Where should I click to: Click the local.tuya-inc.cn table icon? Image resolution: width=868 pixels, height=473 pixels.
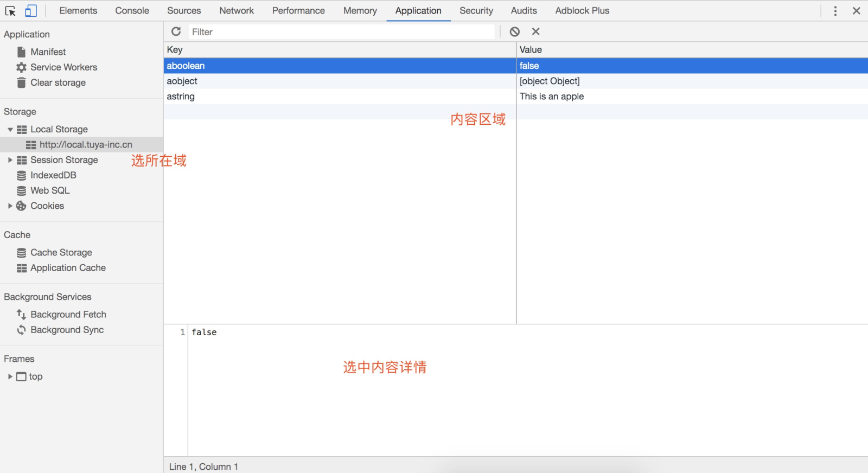click(x=31, y=145)
